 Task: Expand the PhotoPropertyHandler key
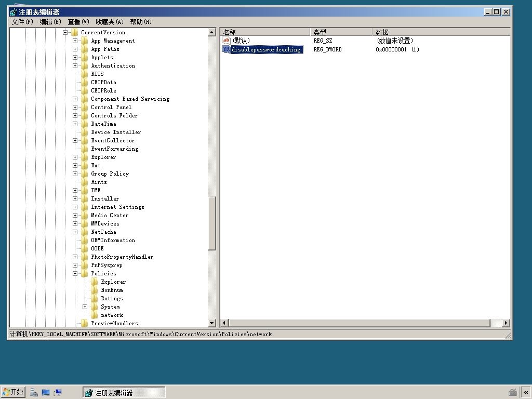75,257
